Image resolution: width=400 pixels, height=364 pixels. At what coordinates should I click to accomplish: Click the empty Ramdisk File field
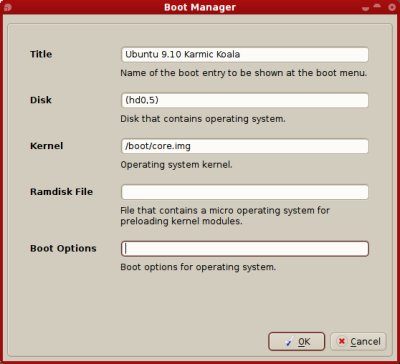click(x=245, y=192)
